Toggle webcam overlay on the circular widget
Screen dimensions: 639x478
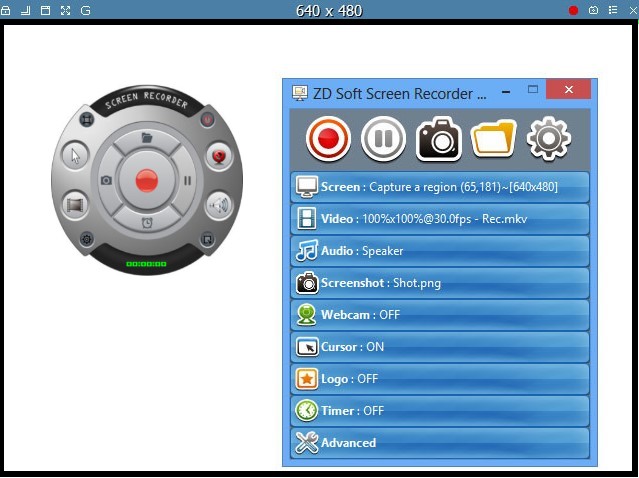[x=219, y=156]
